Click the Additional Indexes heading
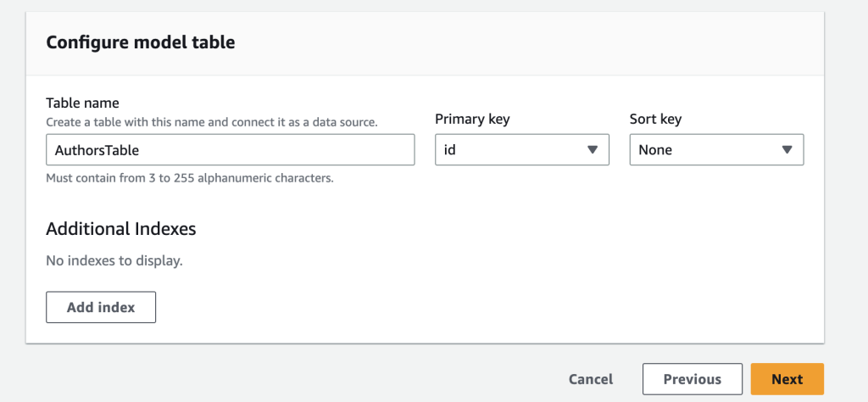 (120, 228)
